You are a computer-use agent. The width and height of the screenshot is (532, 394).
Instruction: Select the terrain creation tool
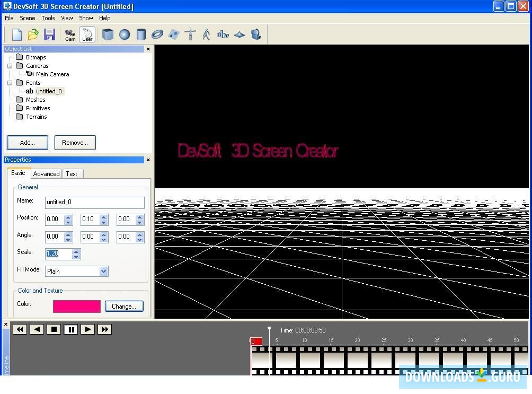(x=239, y=34)
